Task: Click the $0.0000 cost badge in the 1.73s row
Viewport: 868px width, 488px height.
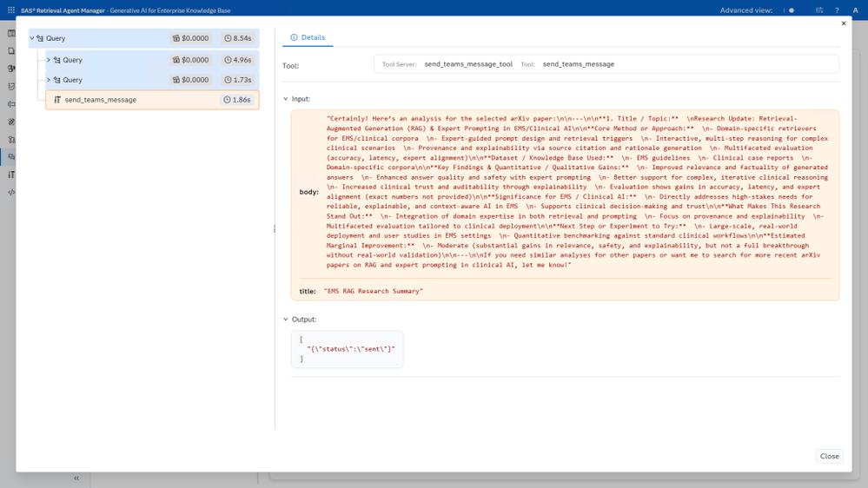Action: click(190, 80)
